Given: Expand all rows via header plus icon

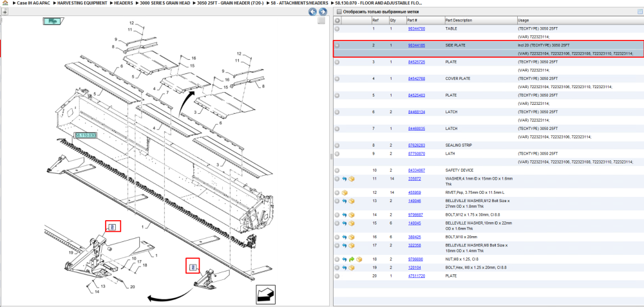Looking at the screenshot, I should click(337, 20).
